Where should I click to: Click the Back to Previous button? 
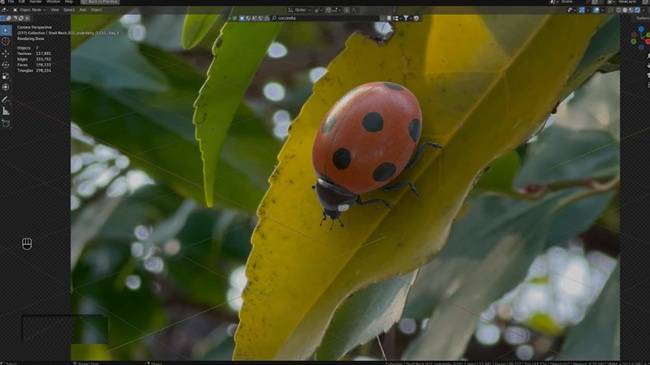(x=100, y=2)
